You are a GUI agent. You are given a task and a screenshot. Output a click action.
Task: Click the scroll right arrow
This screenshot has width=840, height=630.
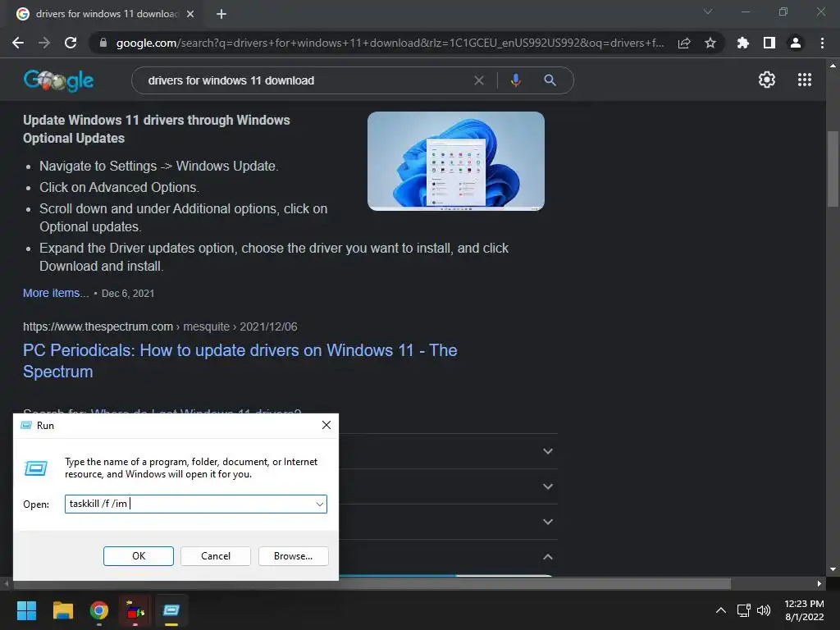click(819, 583)
